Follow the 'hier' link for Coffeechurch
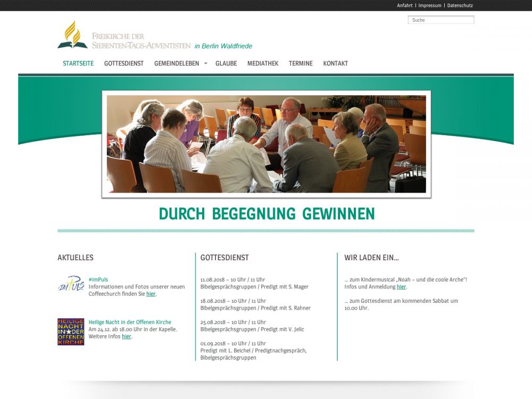The width and height of the screenshot is (532, 399). [x=151, y=294]
